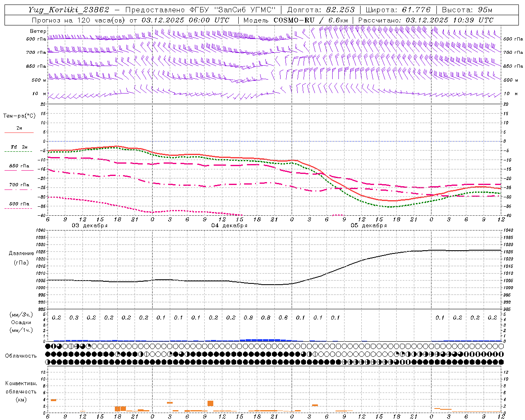
Task: Click the tall orange convective bar near hour 9 on 04 декабря
Action: (x=210, y=404)
